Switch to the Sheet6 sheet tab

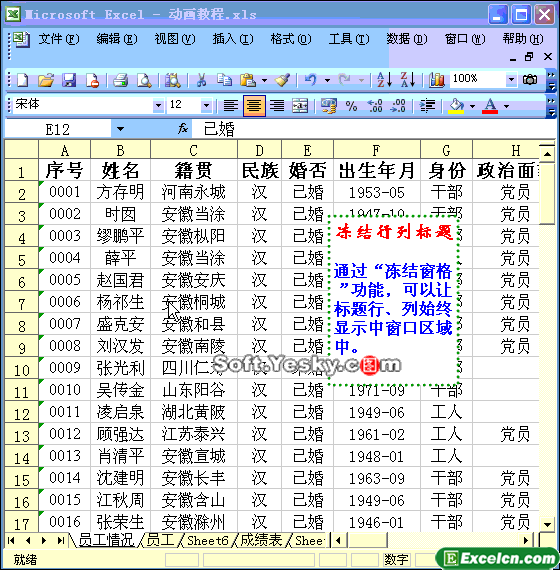tap(208, 540)
